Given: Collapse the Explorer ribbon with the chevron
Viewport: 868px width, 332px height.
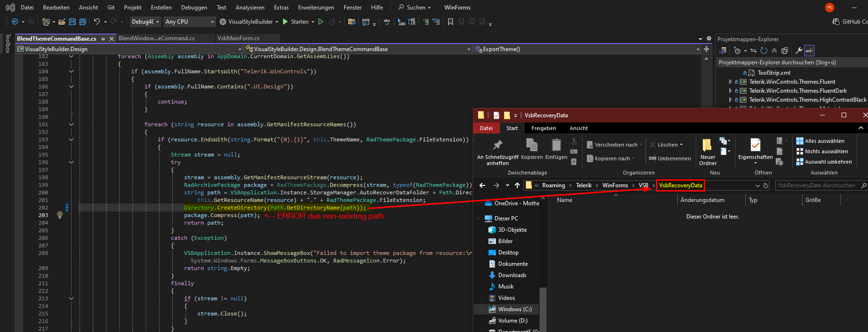Looking at the screenshot, I should [x=860, y=128].
